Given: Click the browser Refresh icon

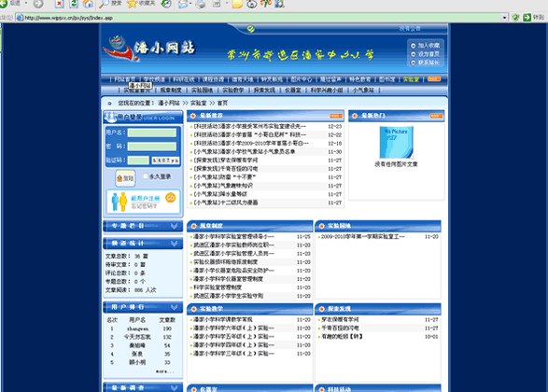Looking at the screenshot, I should coord(74,4).
